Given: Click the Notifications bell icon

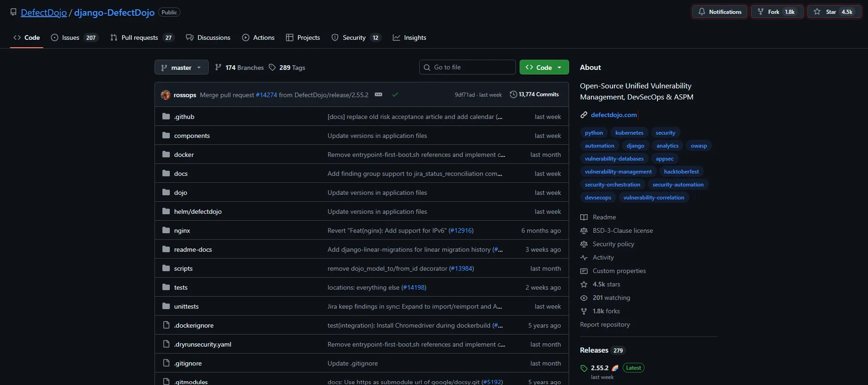Looking at the screenshot, I should (x=702, y=12).
